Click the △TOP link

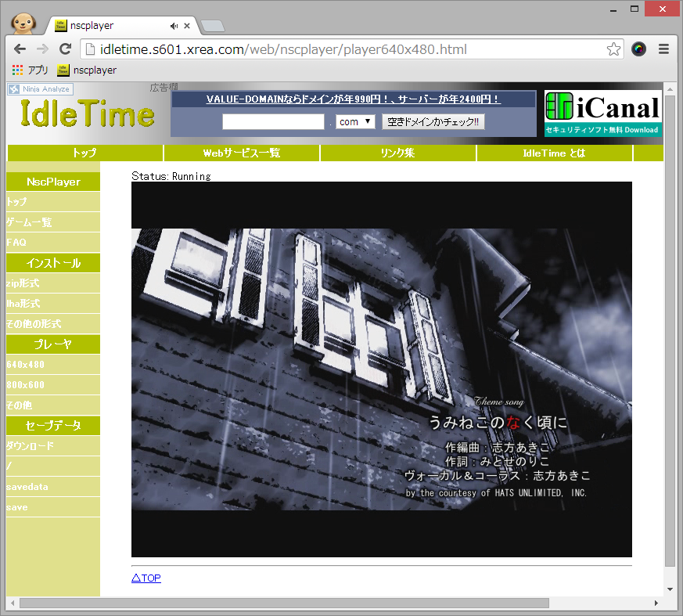146,578
